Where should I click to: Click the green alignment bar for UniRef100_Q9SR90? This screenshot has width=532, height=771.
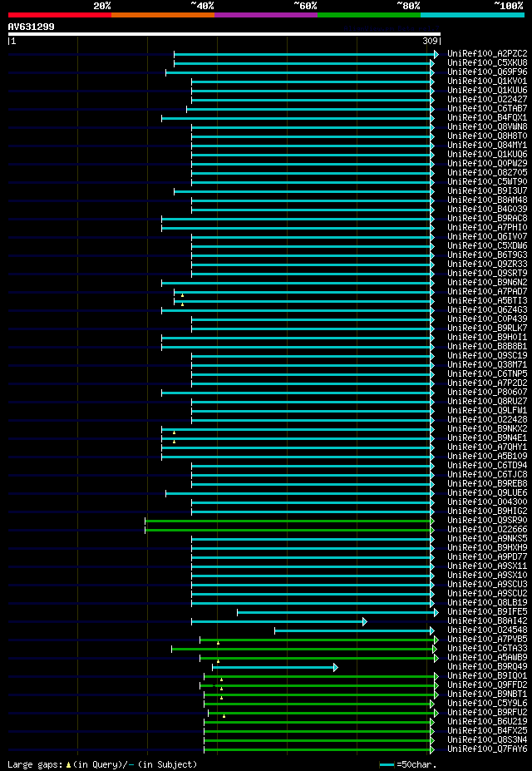coord(288,521)
